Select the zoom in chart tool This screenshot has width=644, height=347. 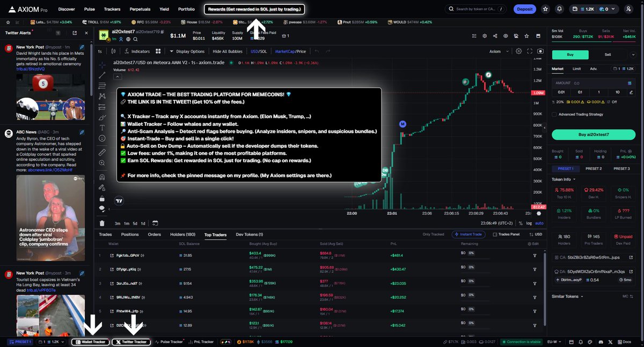[103, 164]
